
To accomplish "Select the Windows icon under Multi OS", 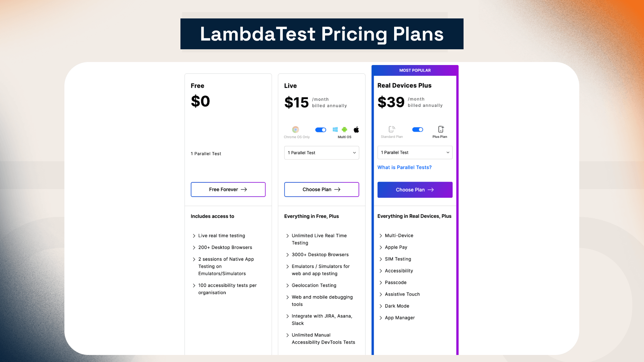I will pyautogui.click(x=335, y=129).
